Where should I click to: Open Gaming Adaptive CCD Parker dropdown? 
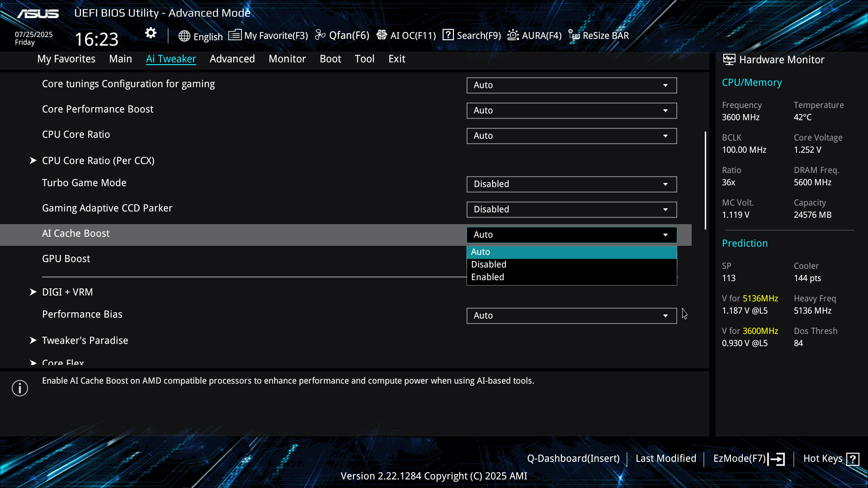[x=571, y=209]
